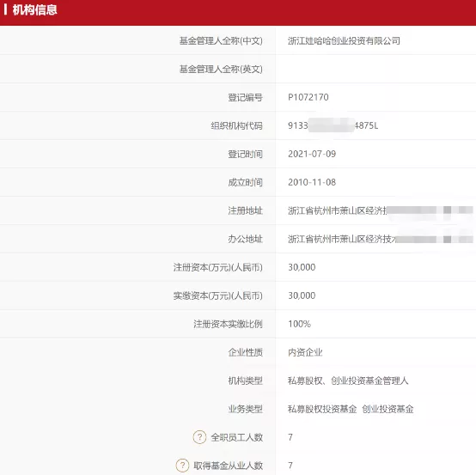The width and height of the screenshot is (476, 475).
Task: Click the 创业投资基金 business type
Action: 388,409
